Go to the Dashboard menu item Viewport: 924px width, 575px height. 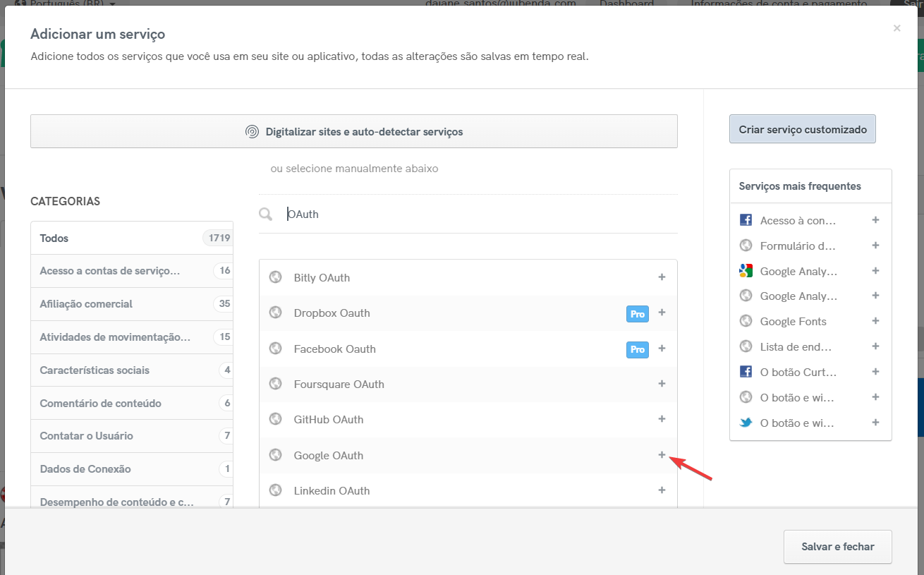coord(626,3)
